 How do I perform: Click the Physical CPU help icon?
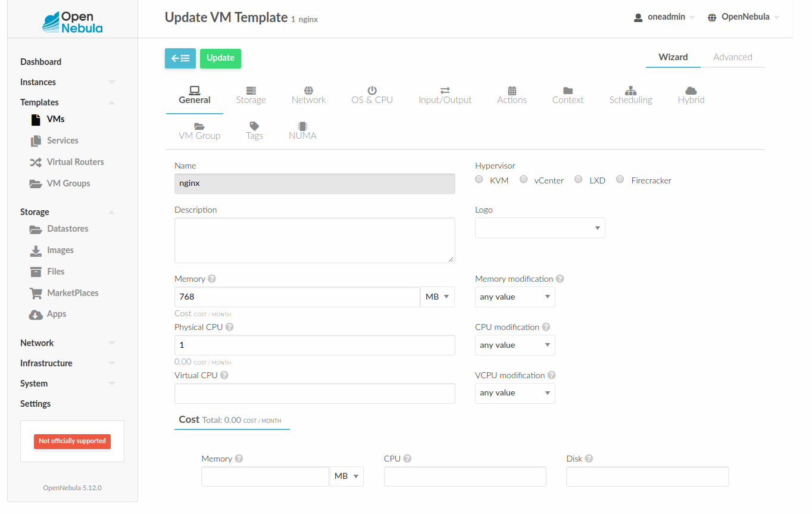point(230,327)
